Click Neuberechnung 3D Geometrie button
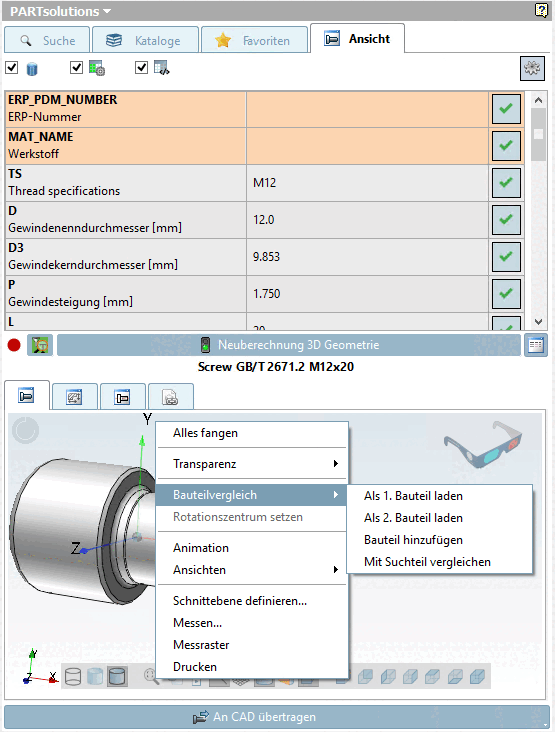 click(288, 345)
